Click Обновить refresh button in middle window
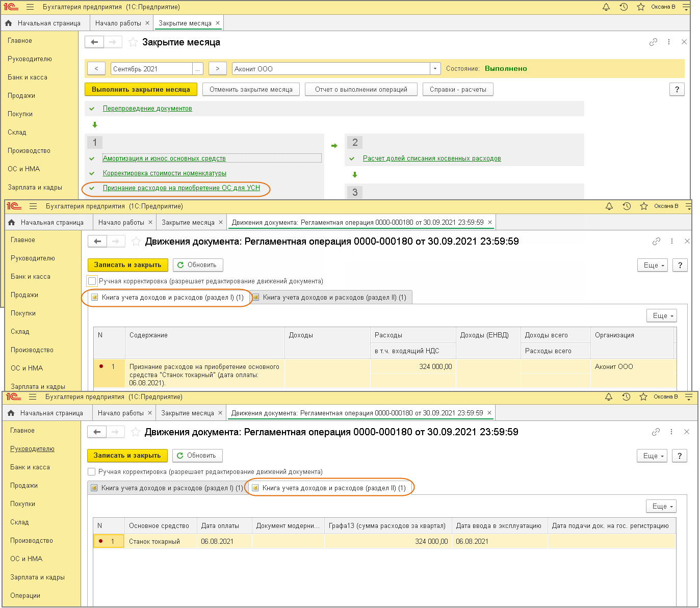Viewport: 700px width, 608px height. (x=198, y=265)
